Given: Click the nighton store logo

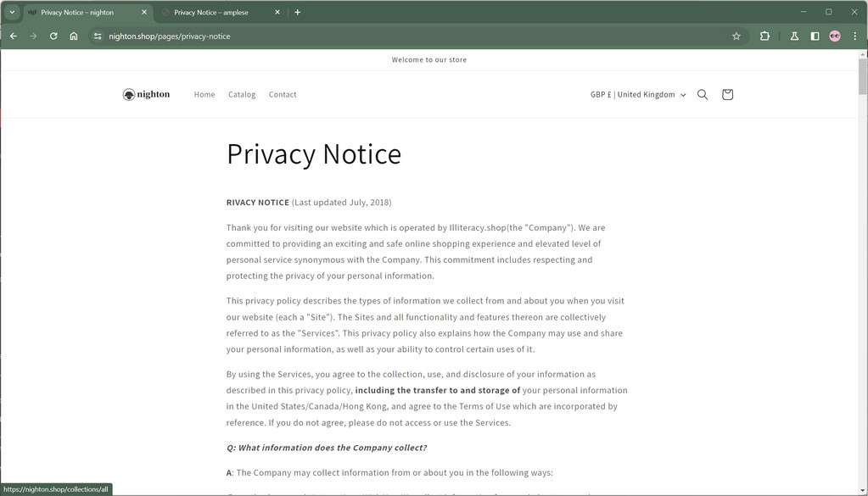Looking at the screenshot, I should point(146,95).
